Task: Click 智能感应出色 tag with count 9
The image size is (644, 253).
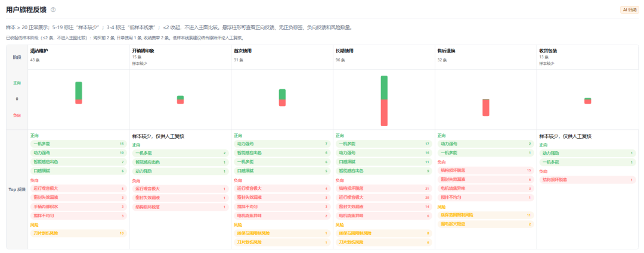Action: [x=384, y=171]
